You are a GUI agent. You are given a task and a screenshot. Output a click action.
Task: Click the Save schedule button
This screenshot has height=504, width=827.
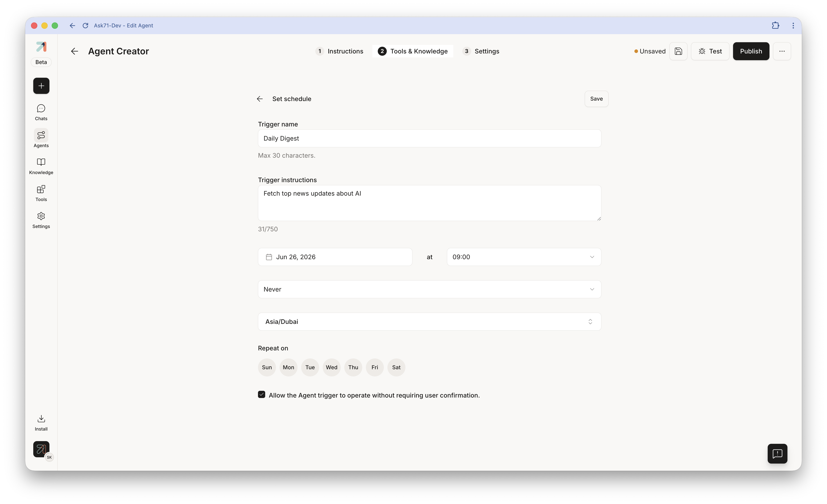pyautogui.click(x=596, y=99)
